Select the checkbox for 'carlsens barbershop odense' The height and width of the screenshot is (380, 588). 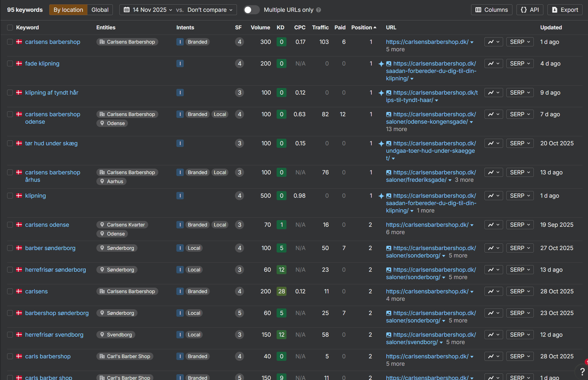[10, 114]
